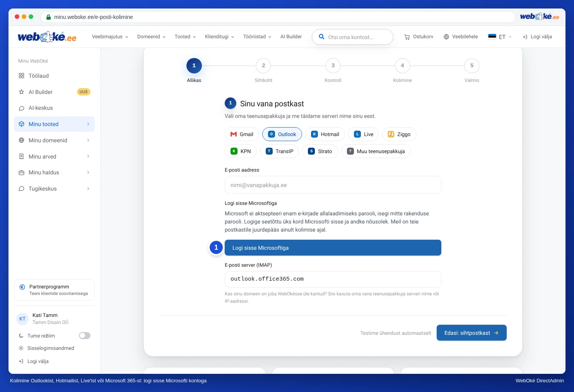The height and width of the screenshot is (392, 574).
Task: Click the E-posti server IMAP field
Action: tap(333, 279)
